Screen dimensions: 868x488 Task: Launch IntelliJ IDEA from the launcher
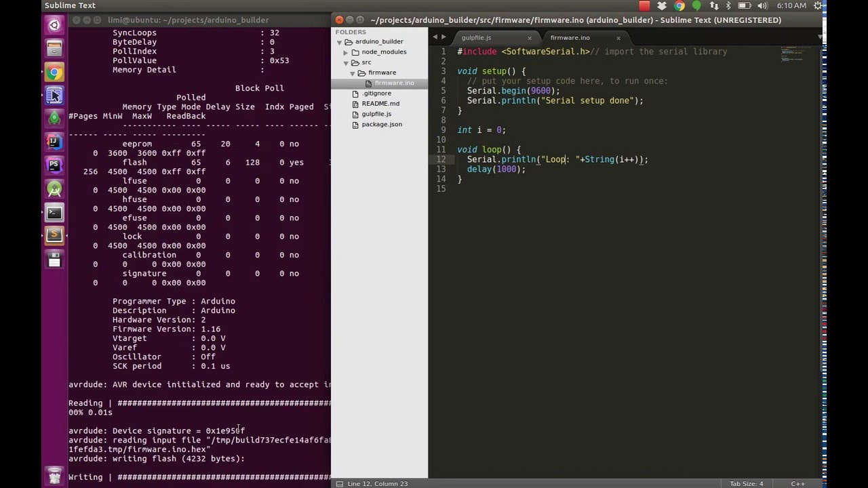[x=55, y=142]
